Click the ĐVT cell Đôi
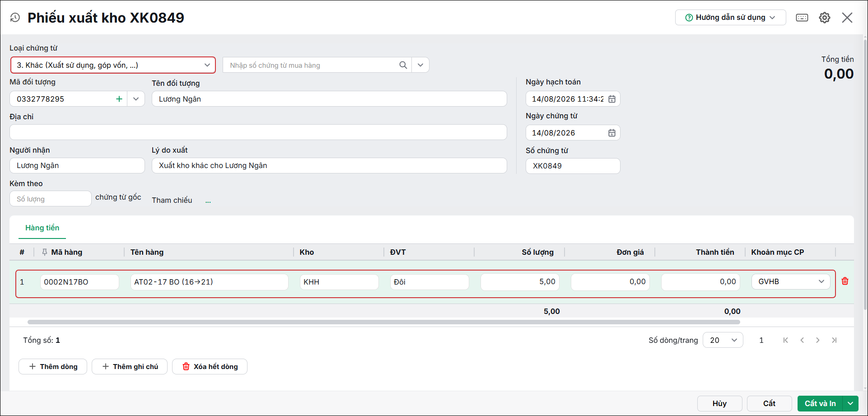The width and height of the screenshot is (868, 416). click(429, 282)
